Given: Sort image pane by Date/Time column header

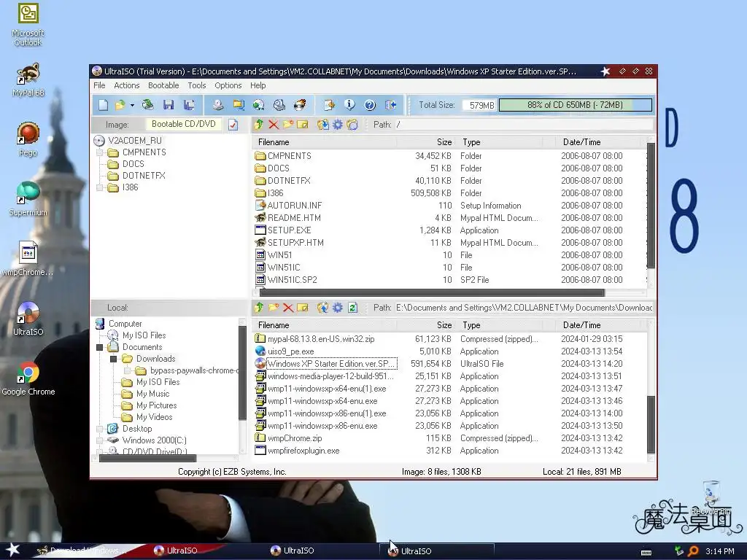Looking at the screenshot, I should [598, 142].
